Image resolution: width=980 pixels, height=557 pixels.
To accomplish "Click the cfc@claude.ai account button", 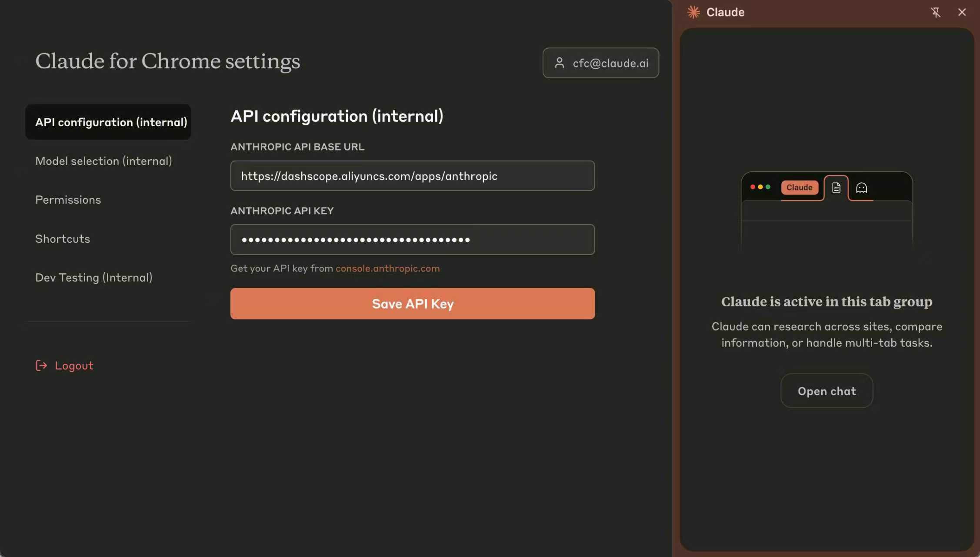I will click(600, 63).
